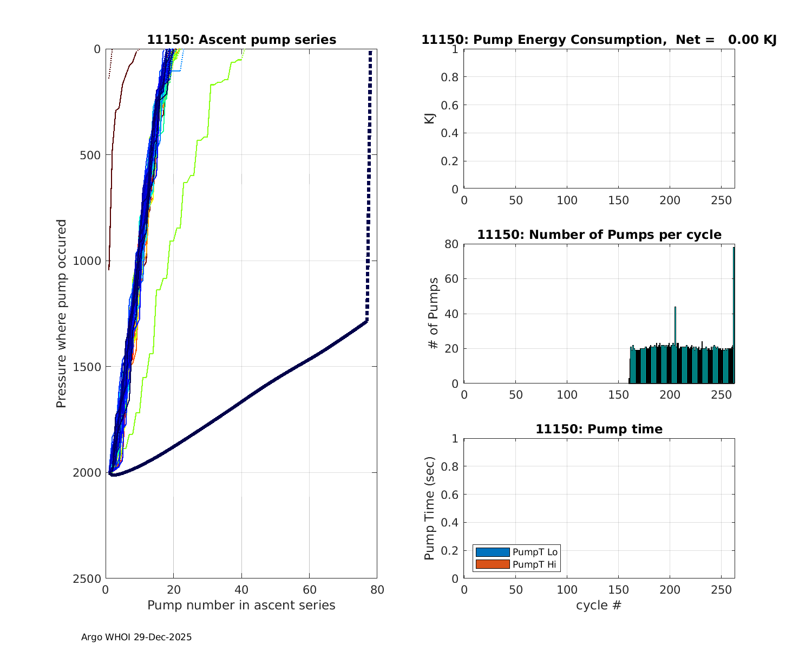This screenshot has height=650, width=812.
Task: Click the 'Pressure where pump occured' axis label
Action: (62, 314)
